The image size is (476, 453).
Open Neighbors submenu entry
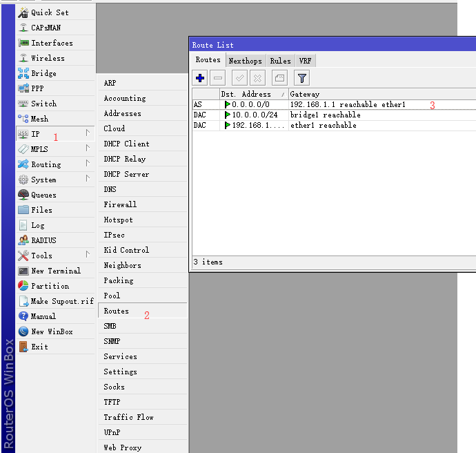tap(142, 265)
